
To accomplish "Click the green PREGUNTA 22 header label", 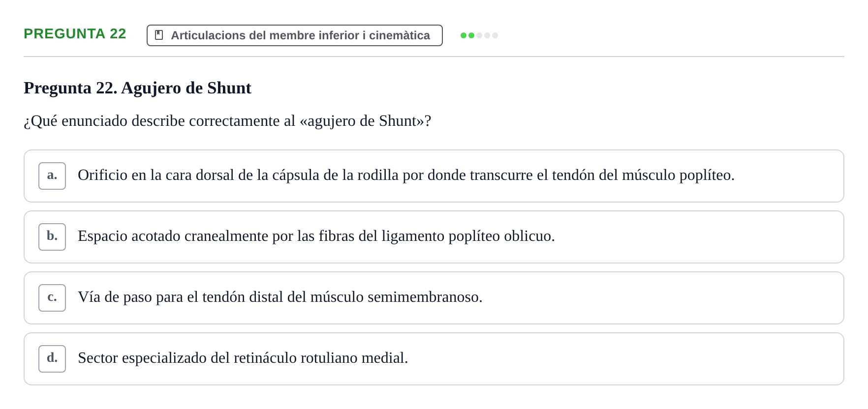I will (x=75, y=33).
